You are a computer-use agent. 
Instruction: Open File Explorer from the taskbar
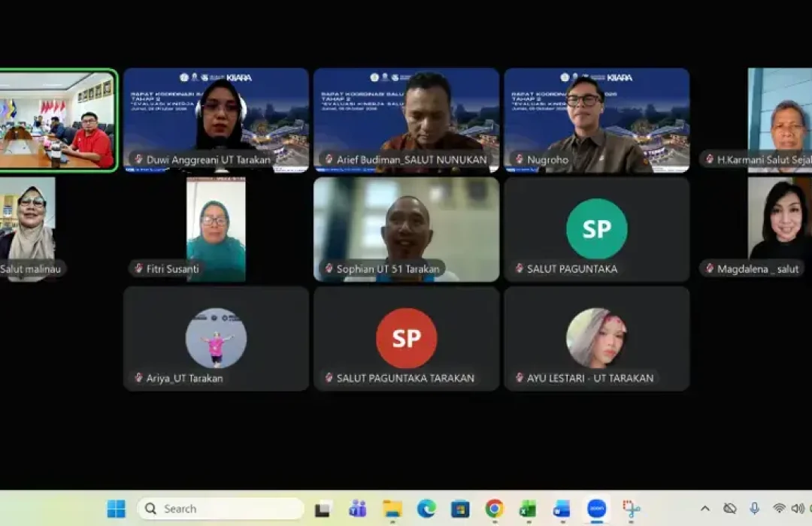tap(392, 509)
